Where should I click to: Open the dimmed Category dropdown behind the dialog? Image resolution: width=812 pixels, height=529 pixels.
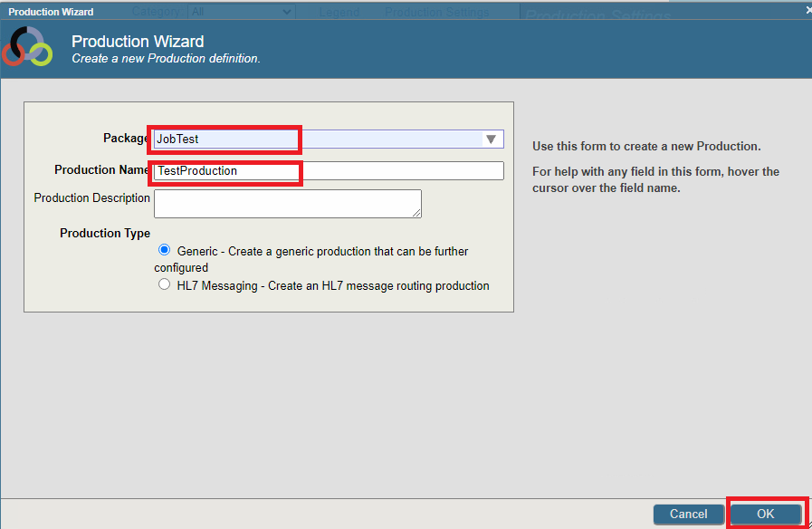click(240, 12)
